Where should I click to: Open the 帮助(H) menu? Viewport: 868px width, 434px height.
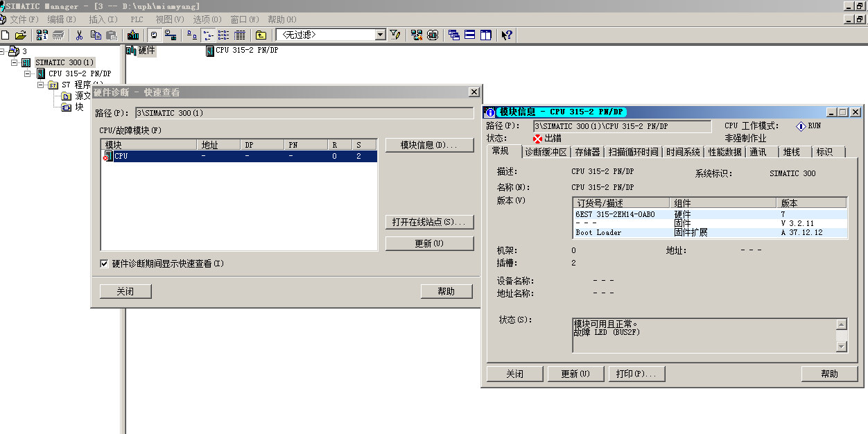[x=281, y=19]
